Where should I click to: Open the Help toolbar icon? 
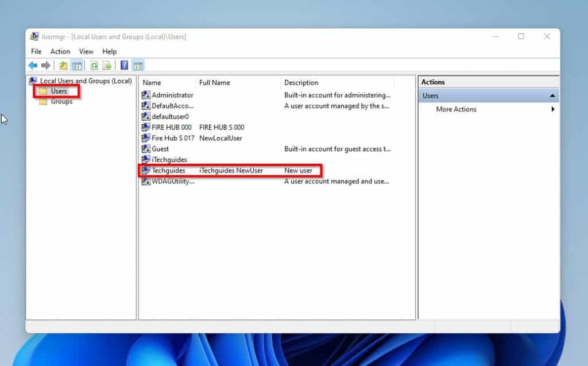[124, 66]
